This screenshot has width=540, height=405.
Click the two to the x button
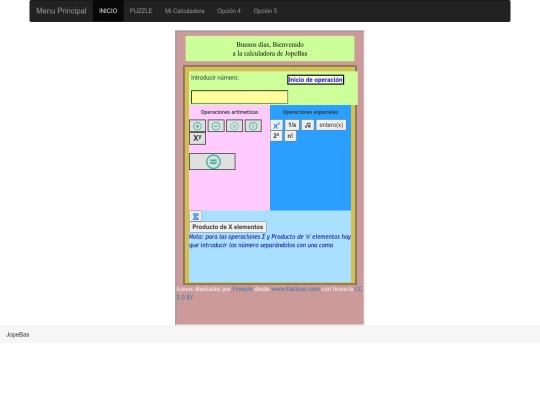[x=277, y=136]
